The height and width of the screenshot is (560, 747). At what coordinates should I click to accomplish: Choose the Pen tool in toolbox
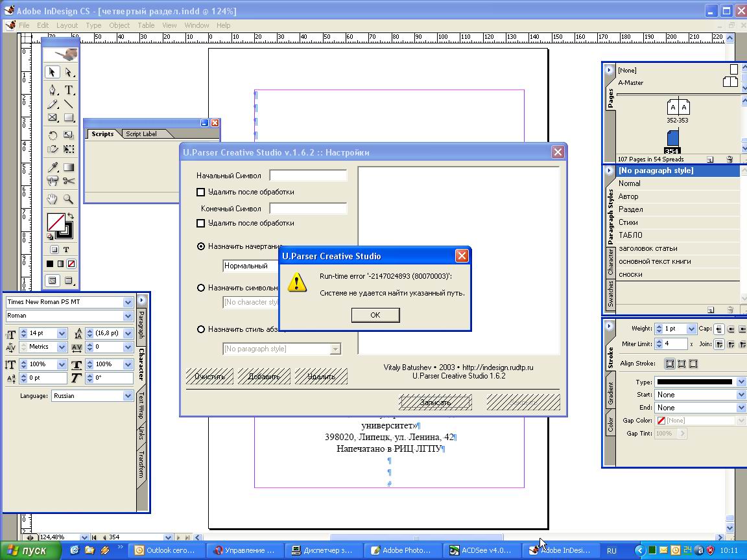point(52,89)
